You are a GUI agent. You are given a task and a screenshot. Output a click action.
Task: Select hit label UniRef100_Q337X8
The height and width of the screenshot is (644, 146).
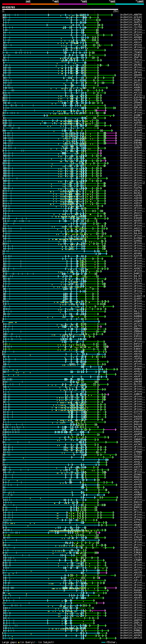(x=131, y=411)
